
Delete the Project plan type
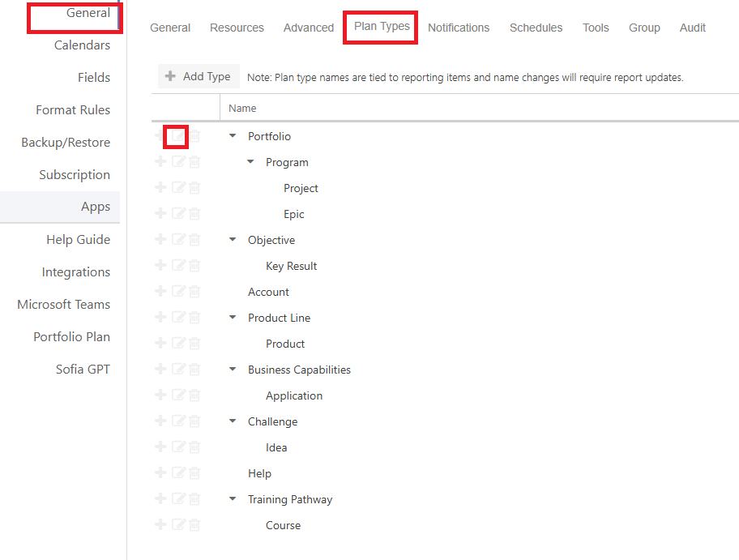(194, 187)
